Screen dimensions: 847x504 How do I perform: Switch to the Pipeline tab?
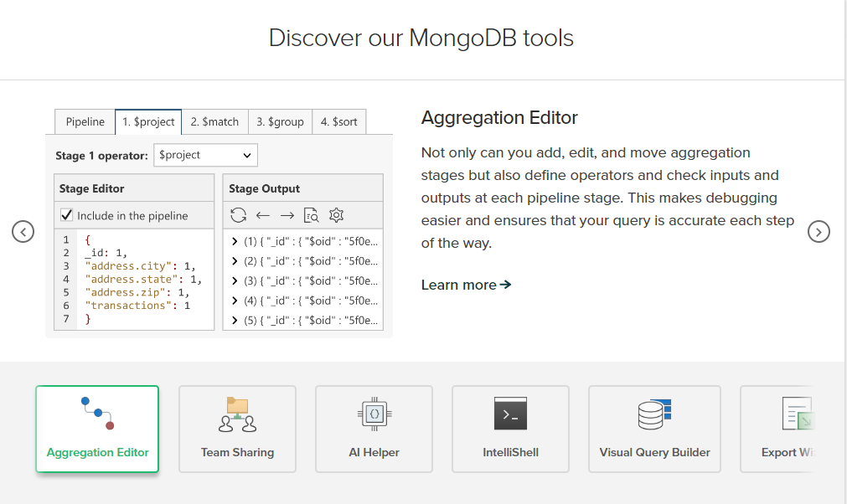[85, 122]
